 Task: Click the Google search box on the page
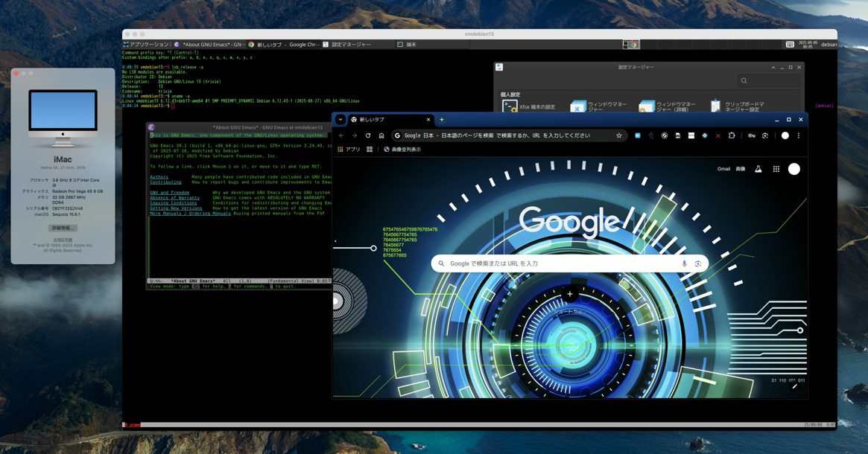[x=570, y=263]
